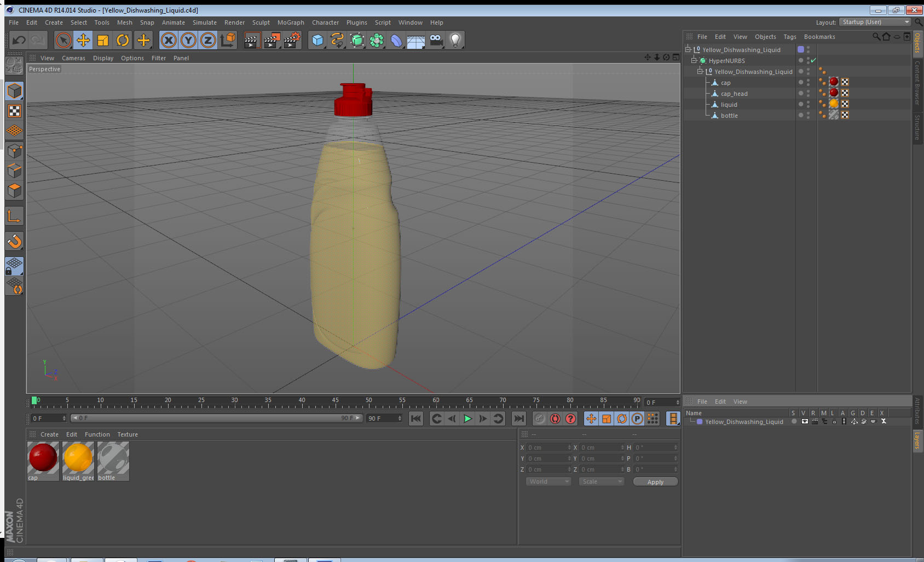Switch to Edges mode

coord(14,171)
